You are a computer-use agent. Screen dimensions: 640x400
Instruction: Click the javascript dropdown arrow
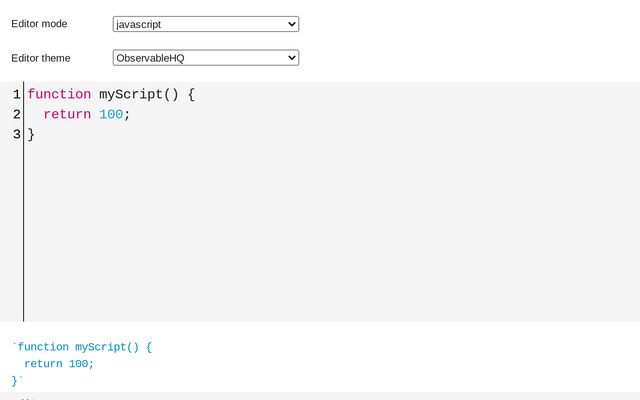tap(291, 24)
